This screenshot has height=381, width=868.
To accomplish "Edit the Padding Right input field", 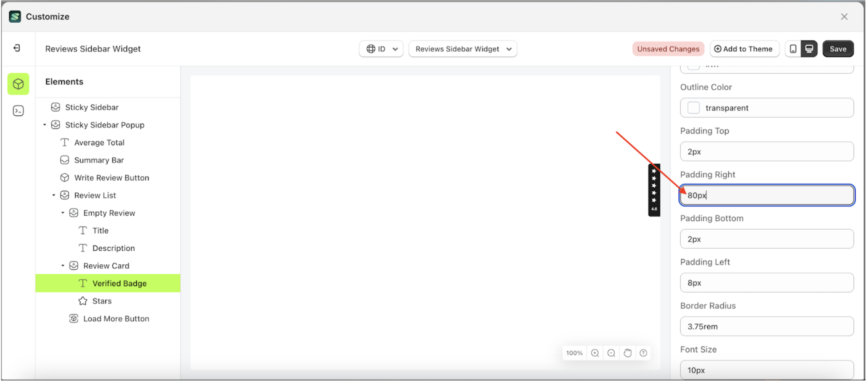I will click(x=766, y=195).
